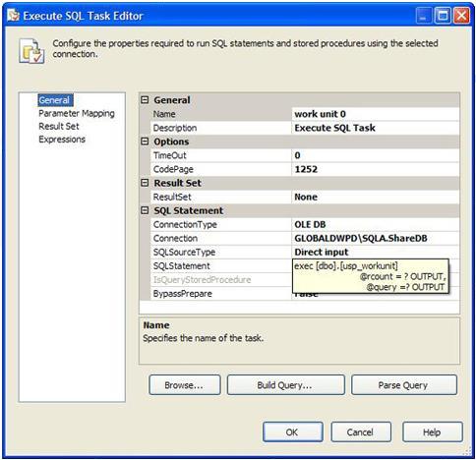The width and height of the screenshot is (476, 460).
Task: Select the ResultSet value None
Action: pos(376,197)
